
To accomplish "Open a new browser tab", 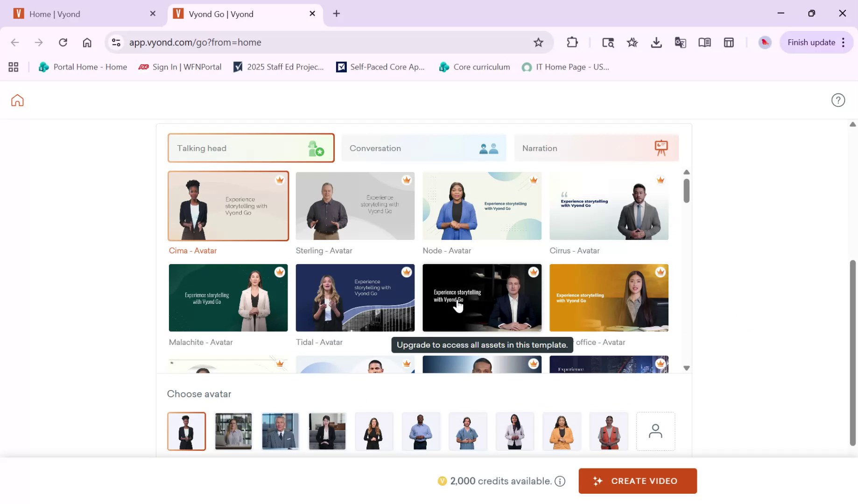I will (336, 14).
